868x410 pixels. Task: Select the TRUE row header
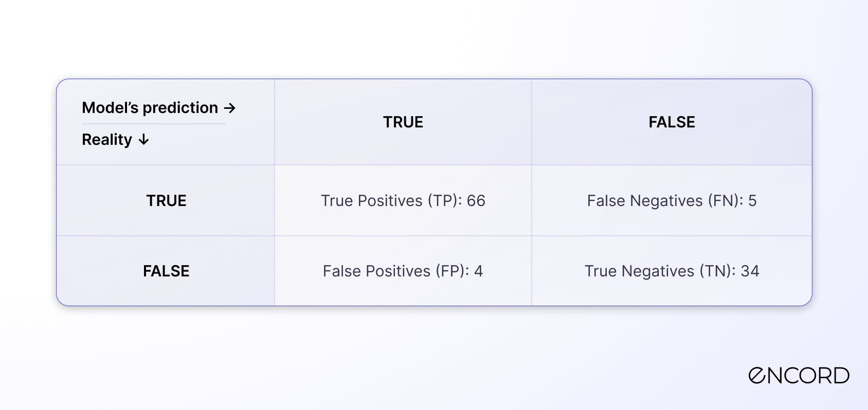[166, 201]
